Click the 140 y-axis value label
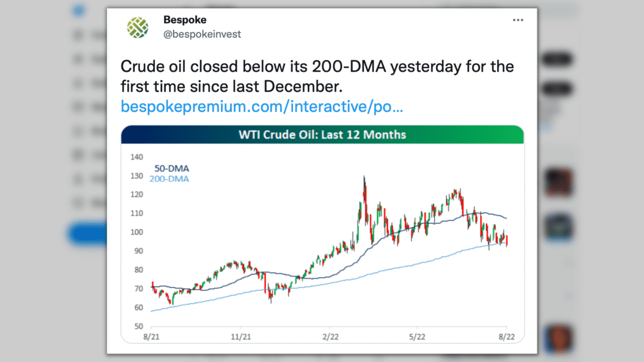 (137, 157)
